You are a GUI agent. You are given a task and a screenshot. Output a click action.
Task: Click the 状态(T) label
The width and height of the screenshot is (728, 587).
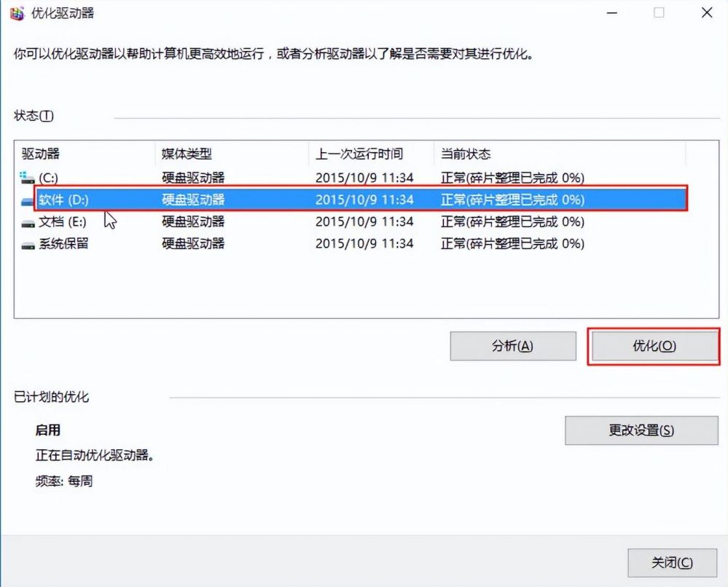(34, 116)
